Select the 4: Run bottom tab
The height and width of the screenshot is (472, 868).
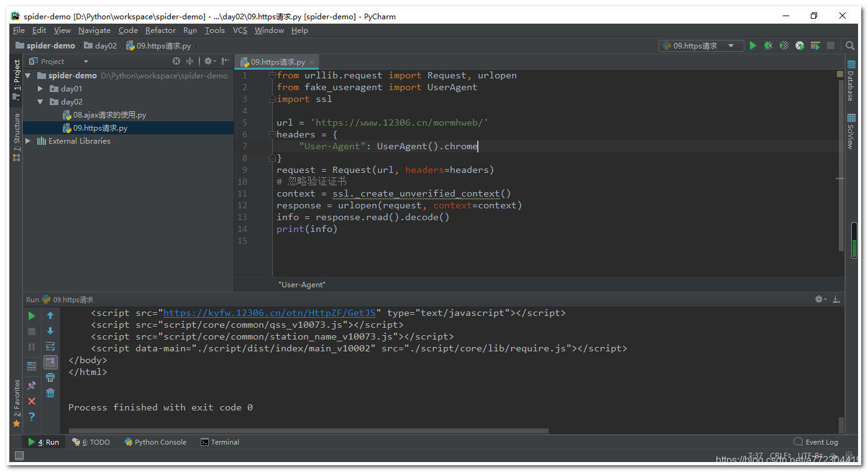pos(43,442)
